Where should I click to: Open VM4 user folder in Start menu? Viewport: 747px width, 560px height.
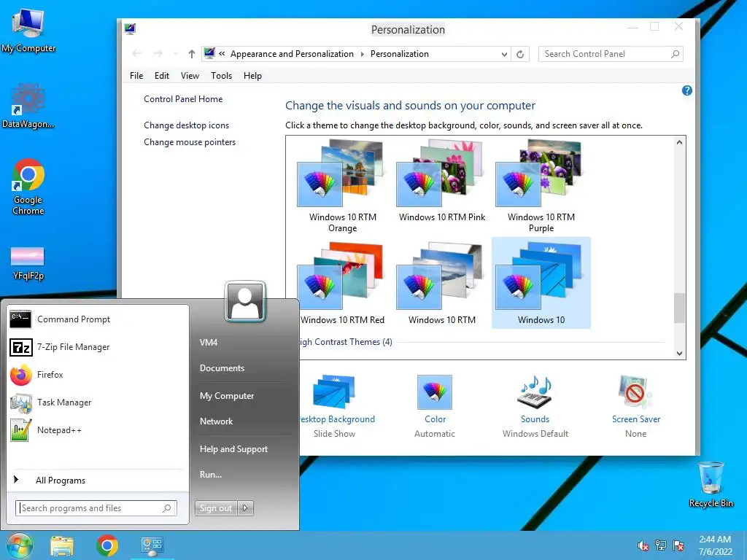[x=209, y=343]
